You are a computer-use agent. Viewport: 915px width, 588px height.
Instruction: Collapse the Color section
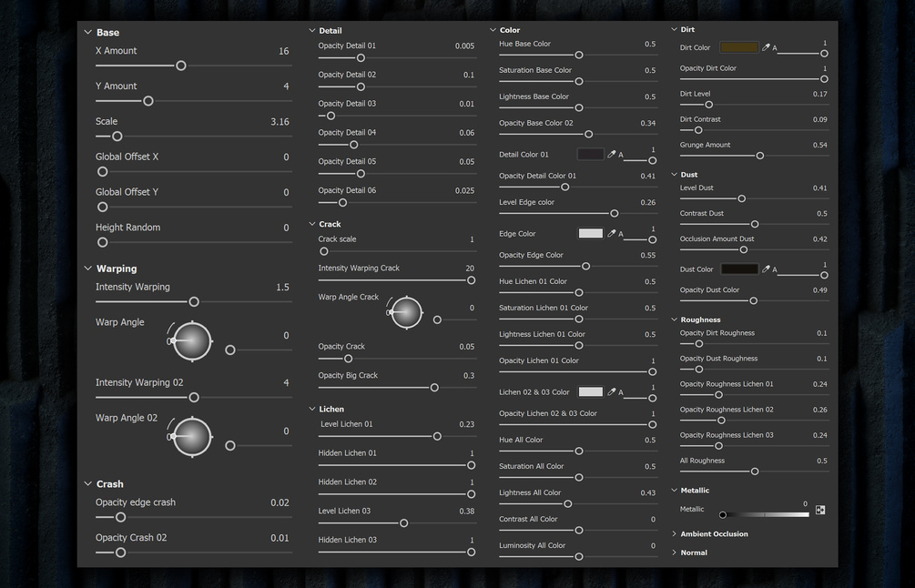click(x=493, y=30)
